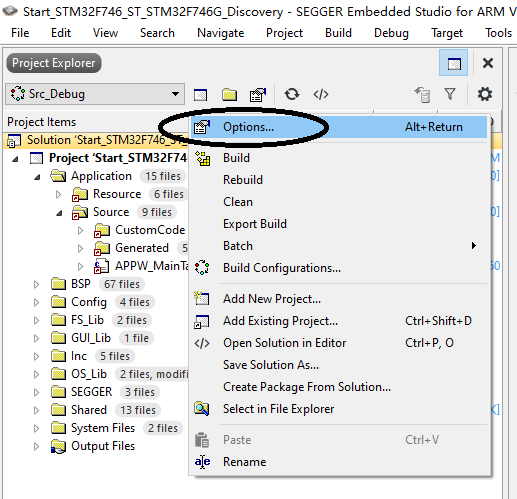This screenshot has height=499, width=517.
Task: Open the Target menu
Action: [447, 33]
